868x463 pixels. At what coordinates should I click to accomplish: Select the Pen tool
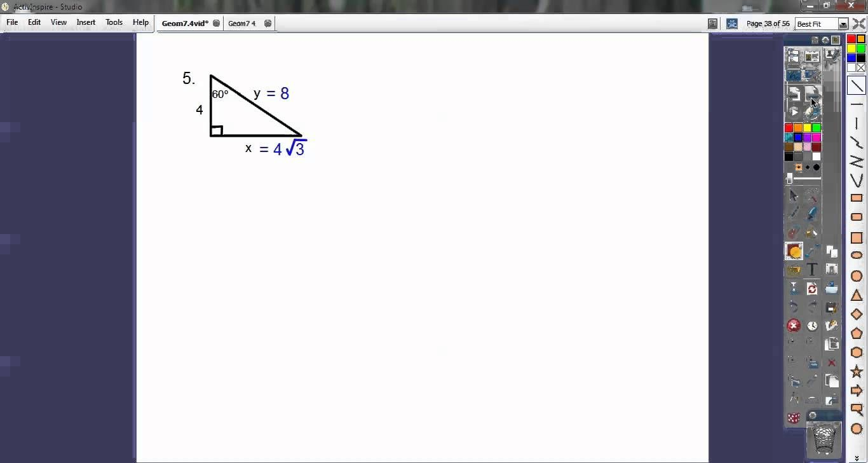[x=794, y=214]
